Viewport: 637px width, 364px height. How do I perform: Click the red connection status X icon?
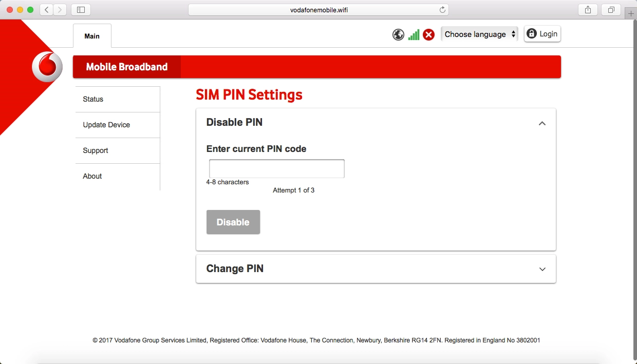pyautogui.click(x=429, y=34)
